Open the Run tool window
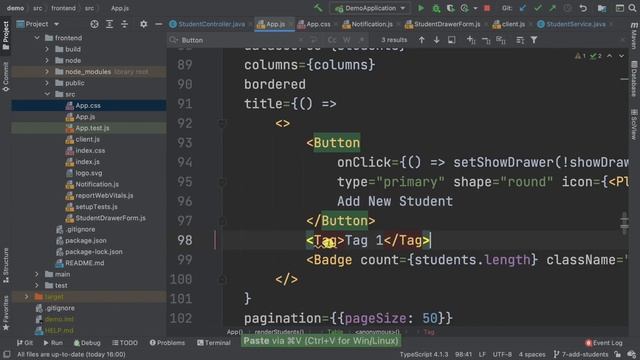This screenshot has height=360, width=640. point(53,343)
